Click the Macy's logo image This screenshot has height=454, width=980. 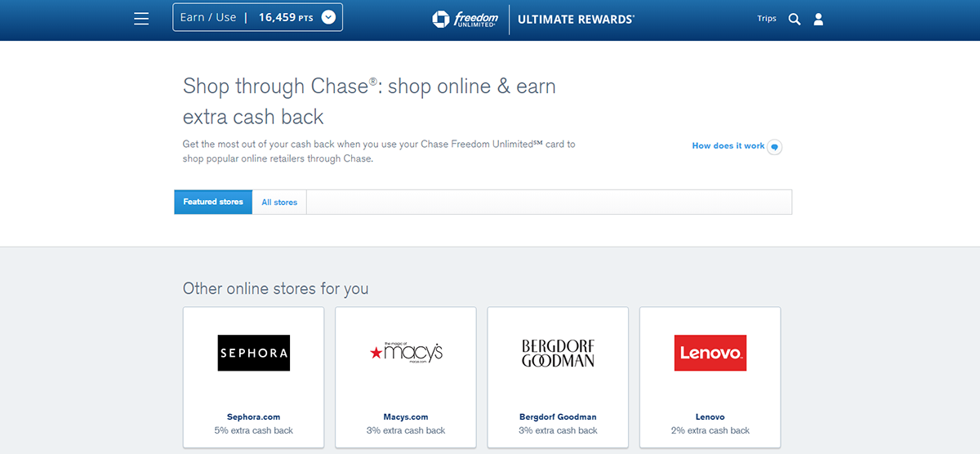tap(406, 353)
